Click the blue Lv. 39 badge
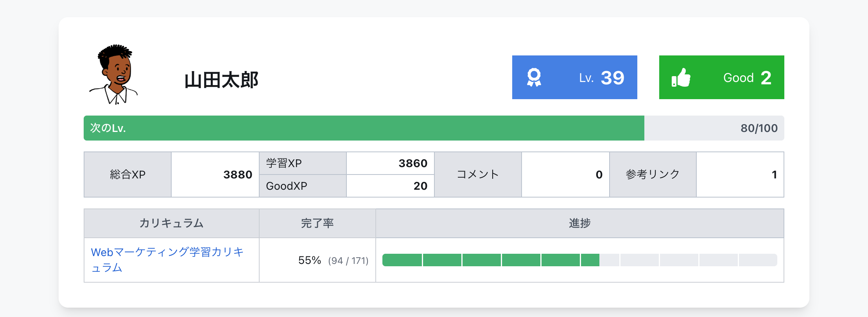Viewport: 868px width, 317px height. click(574, 77)
